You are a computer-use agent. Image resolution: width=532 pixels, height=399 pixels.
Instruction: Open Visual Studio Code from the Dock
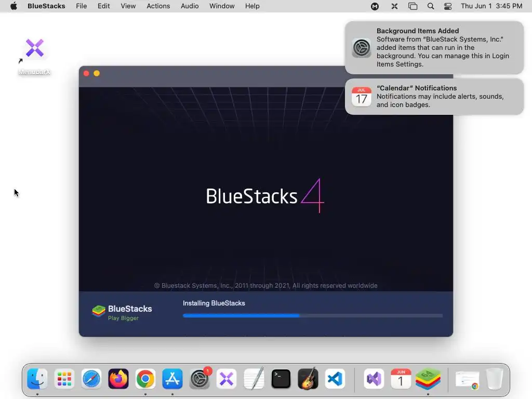pos(335,379)
